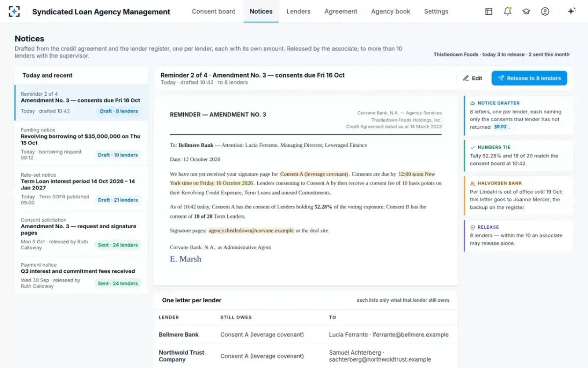
Task: Open the sparkle assistant icon
Action: 571,11
